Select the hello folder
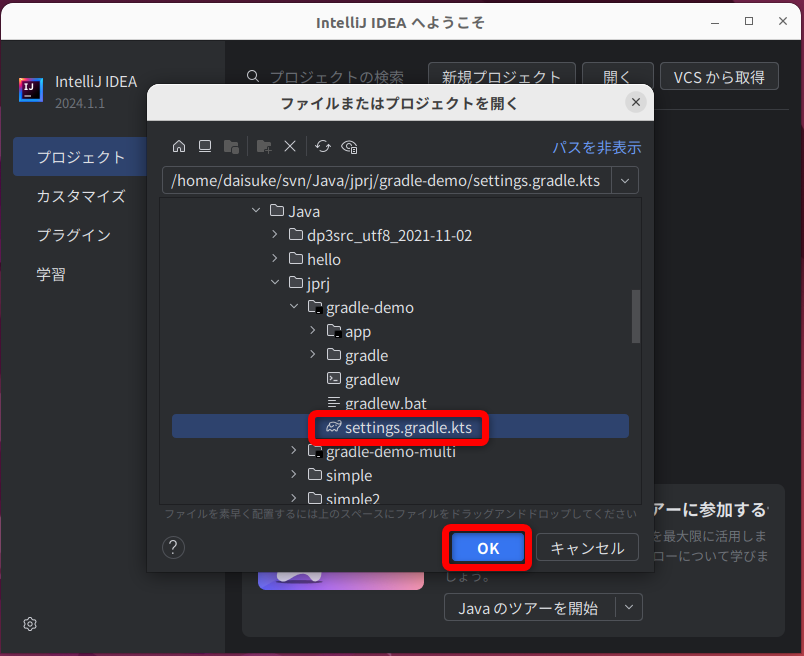The image size is (804, 656). (x=400, y=259)
